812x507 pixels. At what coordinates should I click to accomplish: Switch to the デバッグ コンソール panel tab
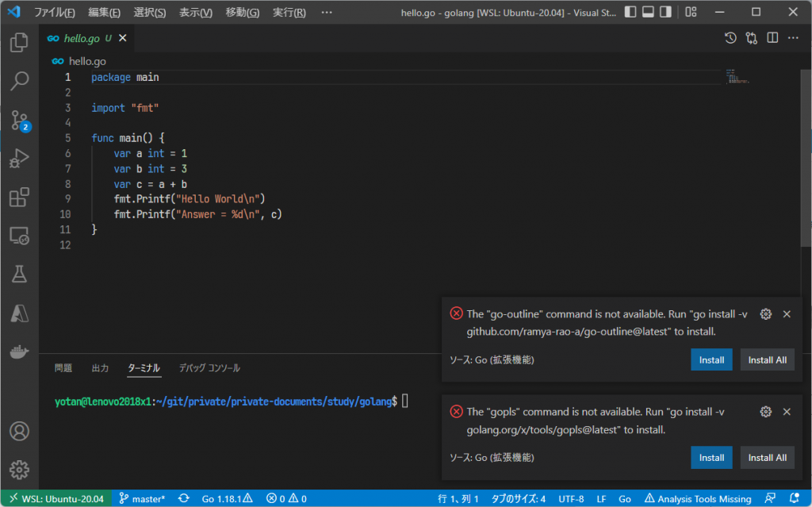[x=209, y=368]
